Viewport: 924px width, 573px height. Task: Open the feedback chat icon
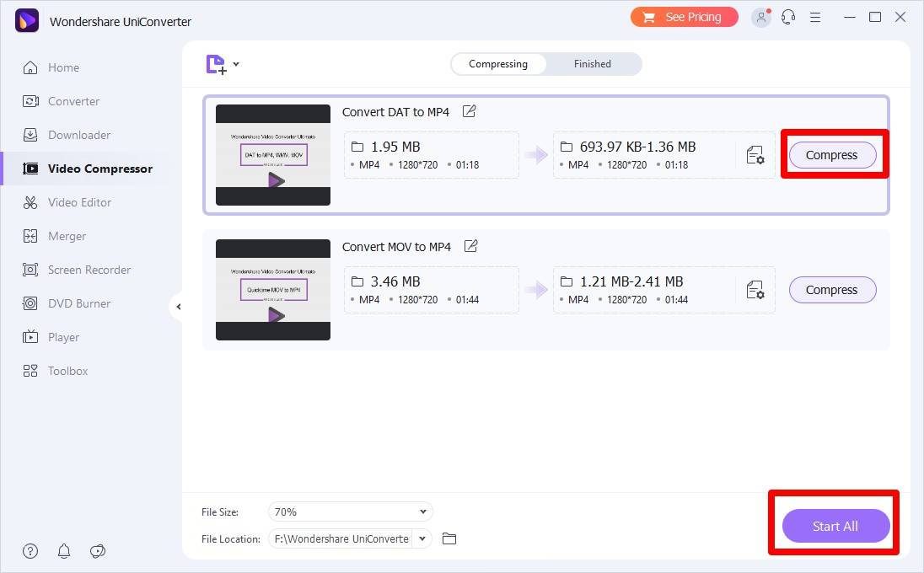97,551
